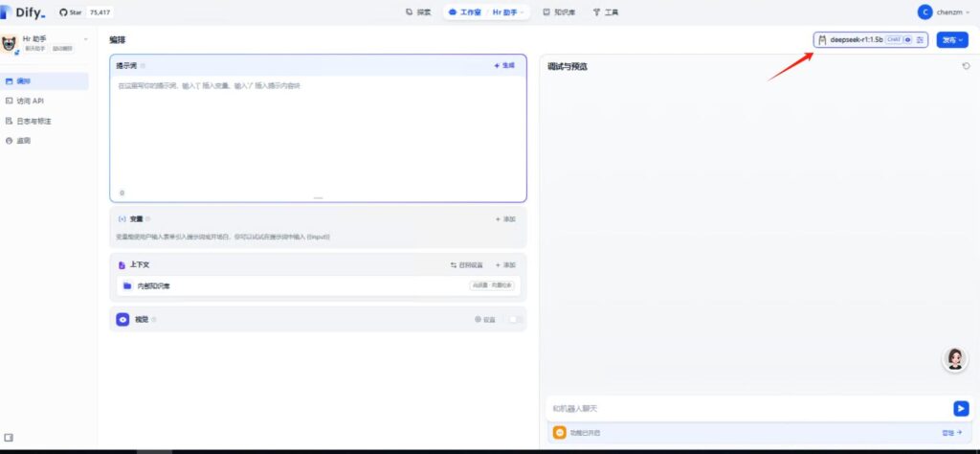Click 添加 button in 变量 section

(504, 219)
